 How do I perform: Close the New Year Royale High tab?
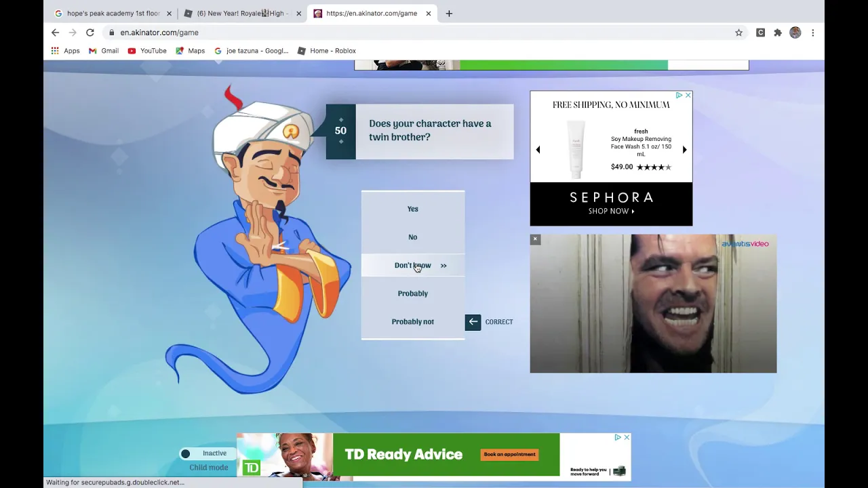298,14
